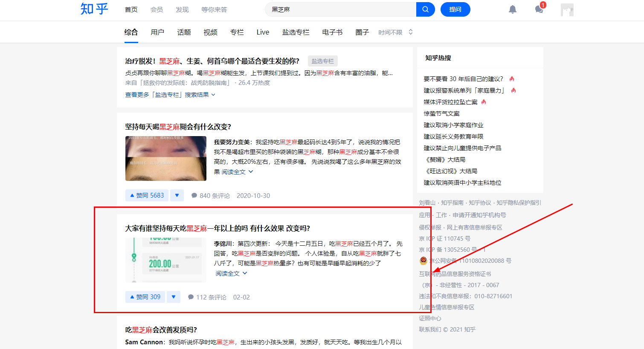The height and width of the screenshot is (349, 644).
Task: View 840 条评论 comments
Action: point(211,196)
